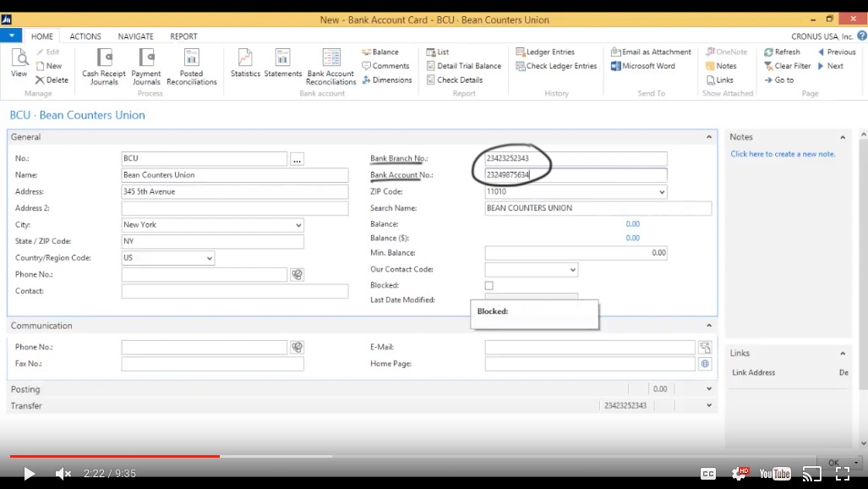The image size is (868, 489).
Task: Open Check Ledger Entries
Action: pos(556,65)
